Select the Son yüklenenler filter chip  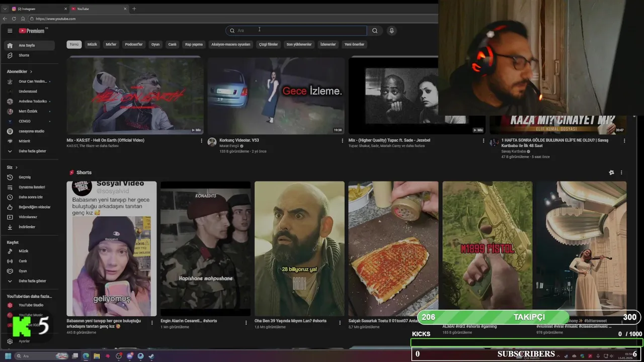point(299,44)
